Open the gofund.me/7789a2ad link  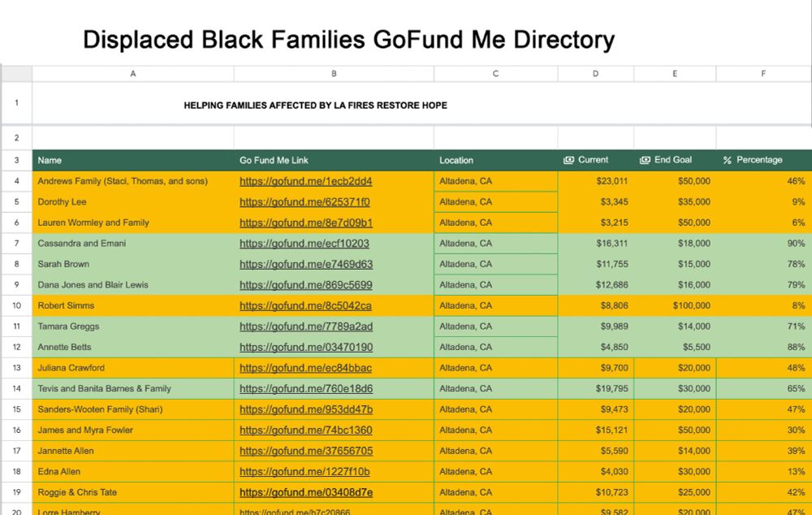[306, 327]
